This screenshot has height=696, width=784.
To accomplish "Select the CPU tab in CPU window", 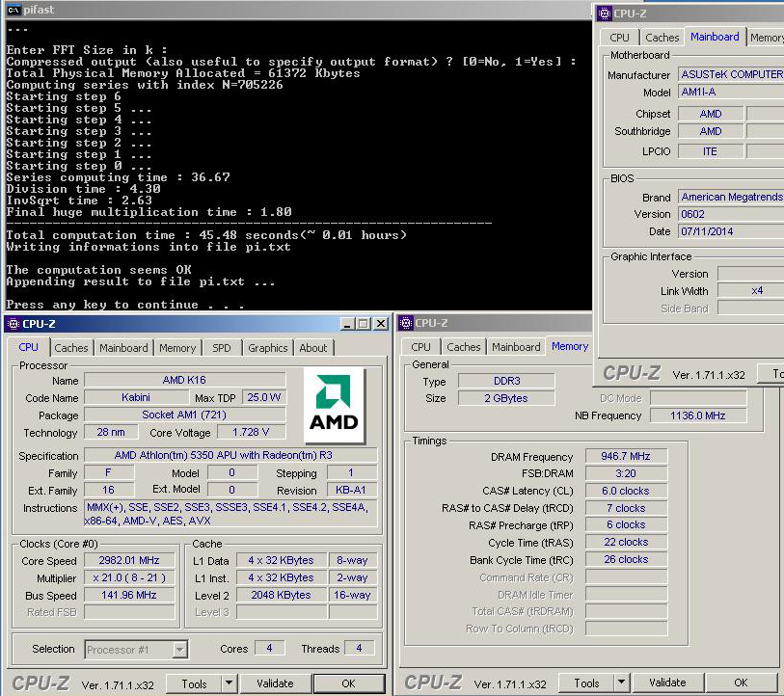I will pyautogui.click(x=29, y=347).
